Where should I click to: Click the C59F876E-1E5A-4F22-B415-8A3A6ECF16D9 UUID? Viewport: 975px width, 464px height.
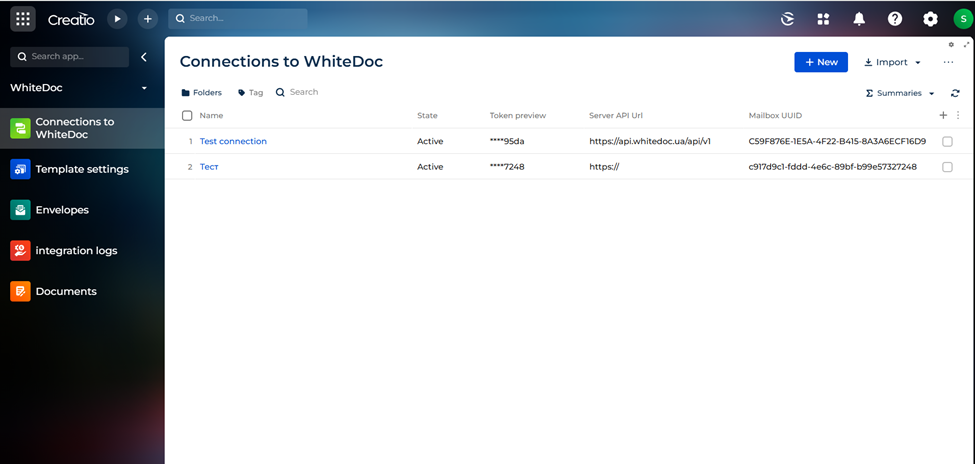pos(838,141)
